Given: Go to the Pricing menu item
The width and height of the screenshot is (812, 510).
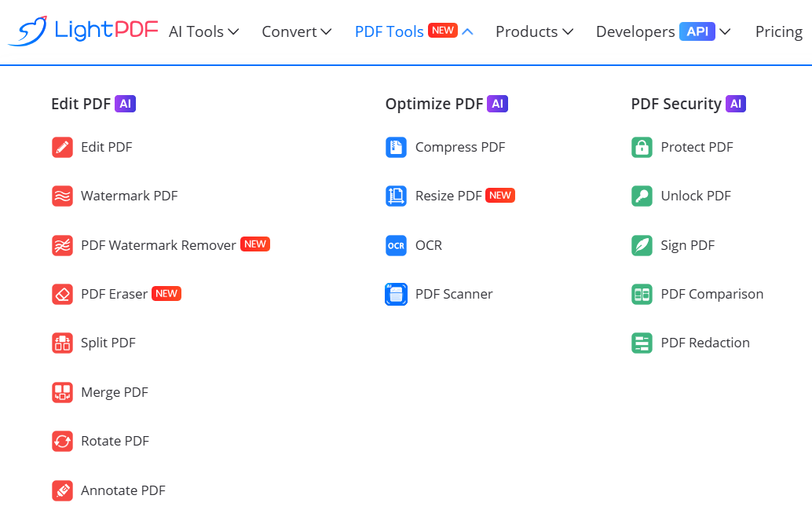Looking at the screenshot, I should (x=778, y=31).
